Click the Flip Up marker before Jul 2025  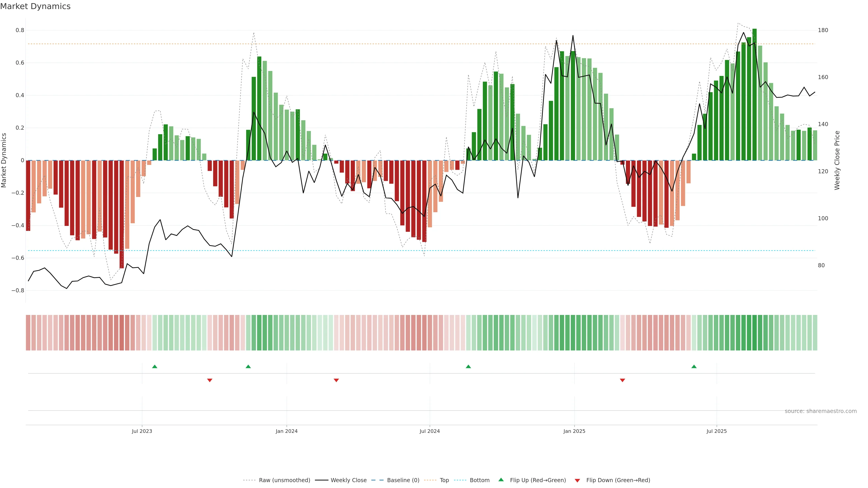(694, 366)
